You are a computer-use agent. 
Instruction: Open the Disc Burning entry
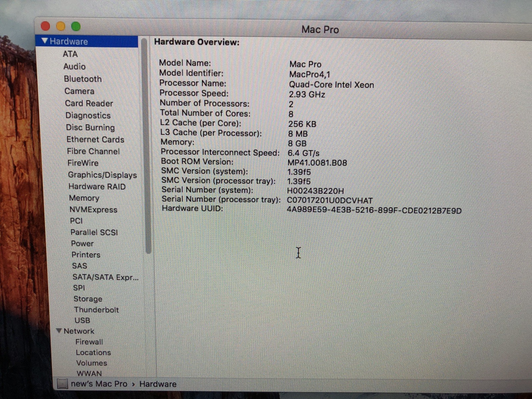pyautogui.click(x=90, y=128)
